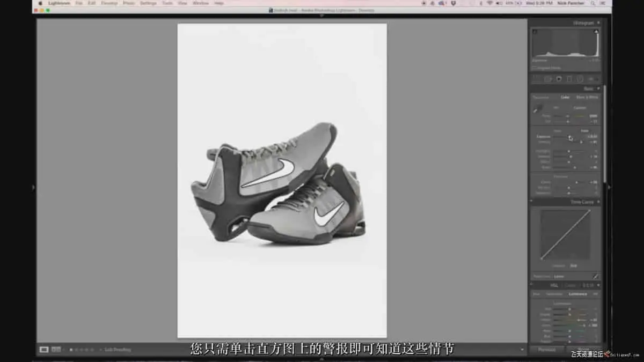
Task: Switch to the Saturation tab in HSL
Action: (554, 294)
